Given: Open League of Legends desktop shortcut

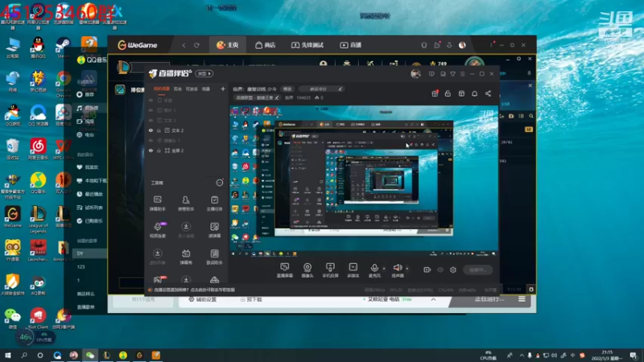Looking at the screenshot, I should point(38,219).
